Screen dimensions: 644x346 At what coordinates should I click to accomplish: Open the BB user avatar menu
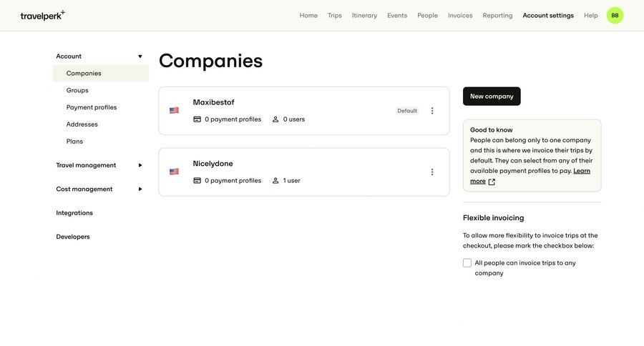coord(615,15)
